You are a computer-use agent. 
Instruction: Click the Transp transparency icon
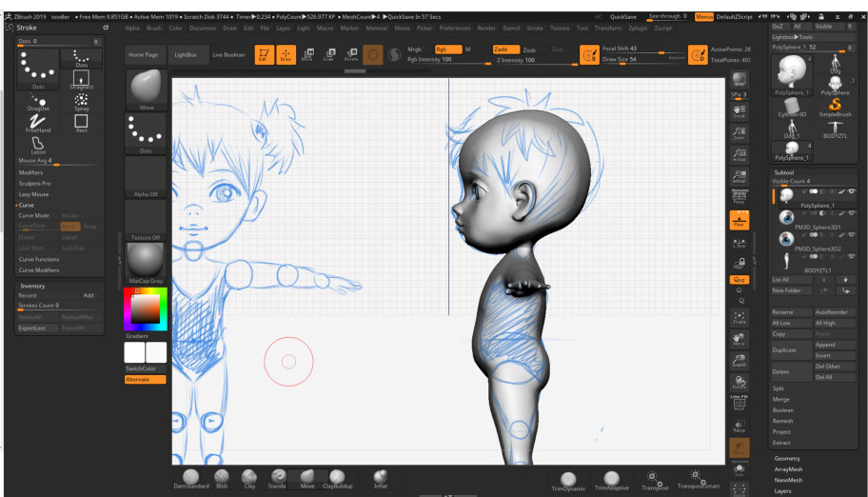point(739,426)
